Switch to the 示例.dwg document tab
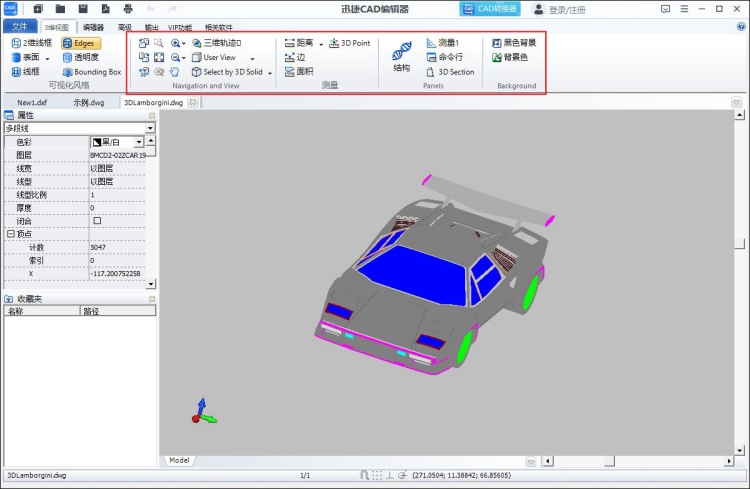The height and width of the screenshot is (489, 750). coord(88,102)
